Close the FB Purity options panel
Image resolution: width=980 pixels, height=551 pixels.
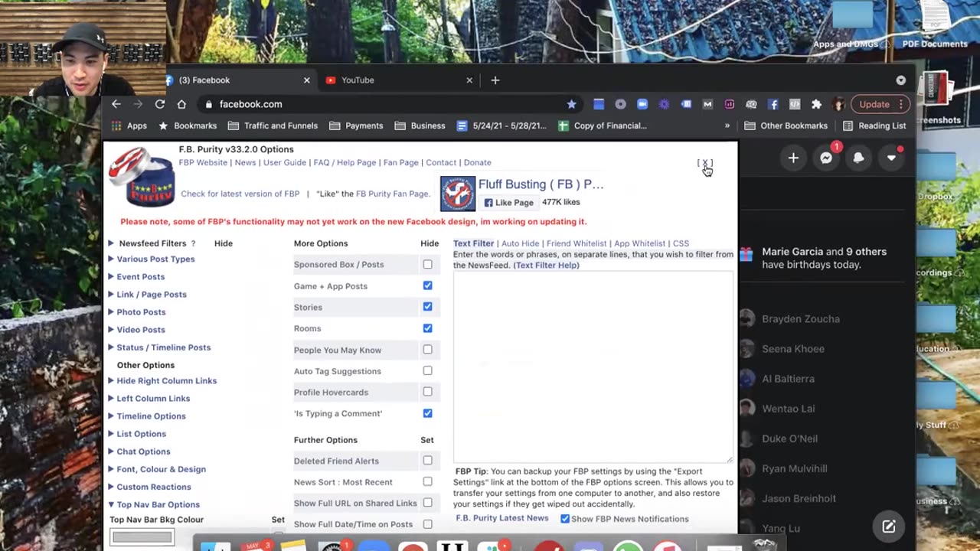click(x=704, y=163)
